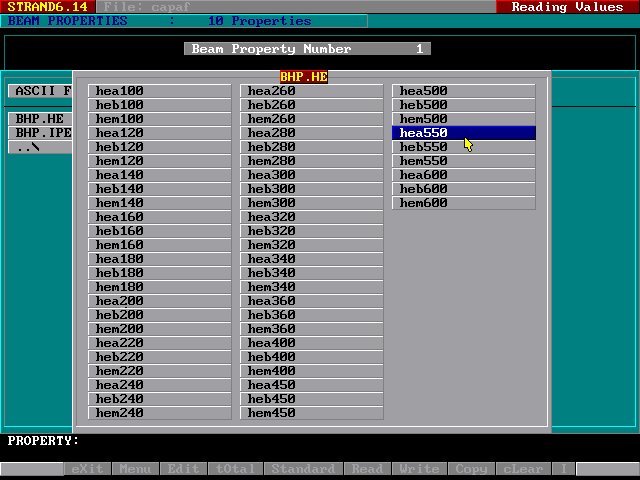The width and height of the screenshot is (640, 480).
Task: Pick the heb200 section entry
Action: pos(160,315)
